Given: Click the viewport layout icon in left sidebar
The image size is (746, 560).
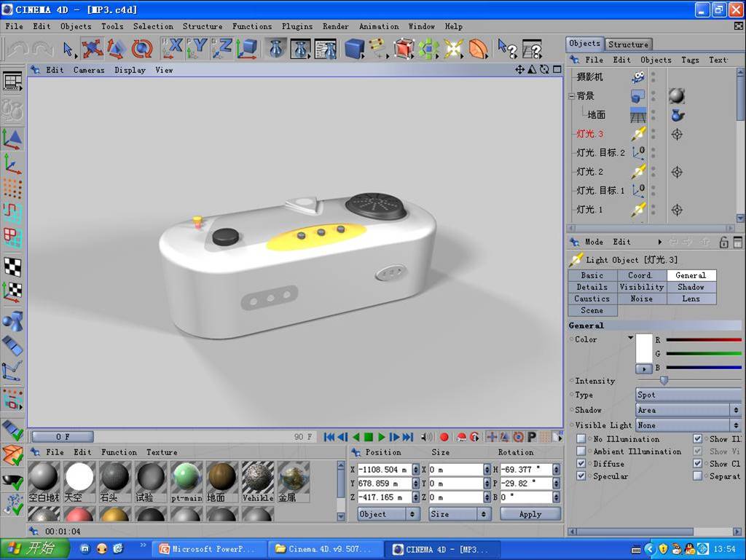Looking at the screenshot, I should [x=13, y=82].
